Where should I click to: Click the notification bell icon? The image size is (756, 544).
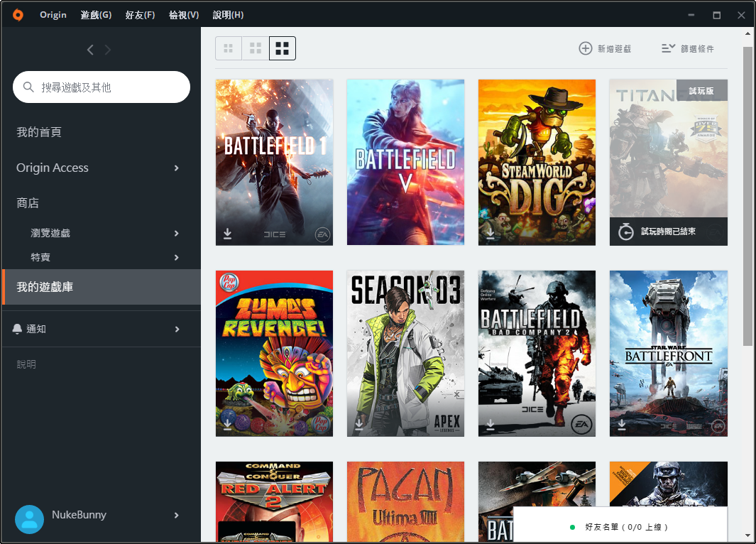click(x=17, y=329)
